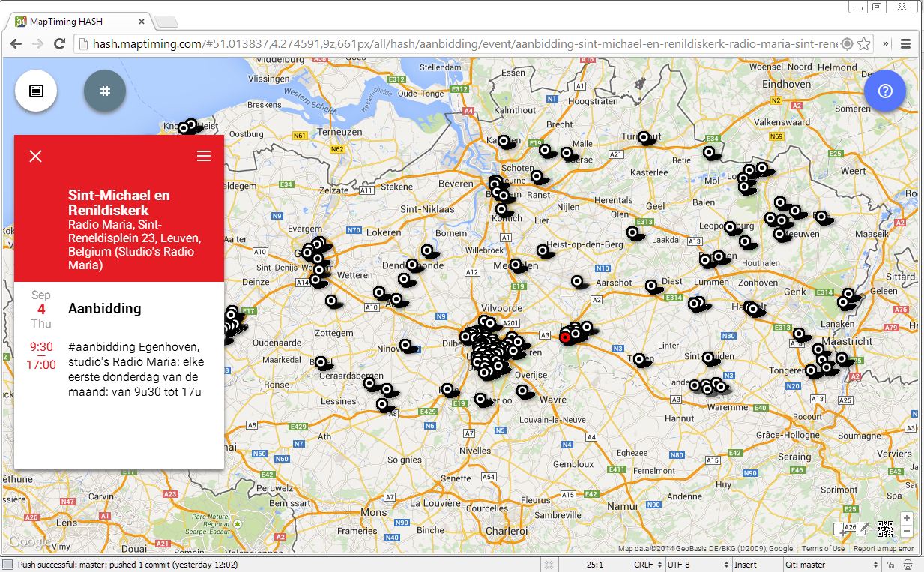Select the map marker at Waterloo
Image resolution: width=924 pixels, height=572 pixels.
pyautogui.click(x=480, y=400)
